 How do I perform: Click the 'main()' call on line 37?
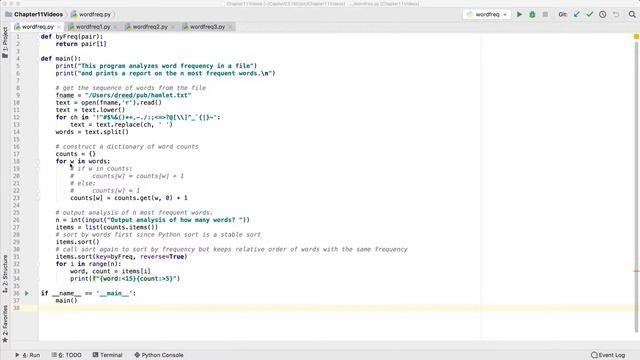pyautogui.click(x=66, y=301)
